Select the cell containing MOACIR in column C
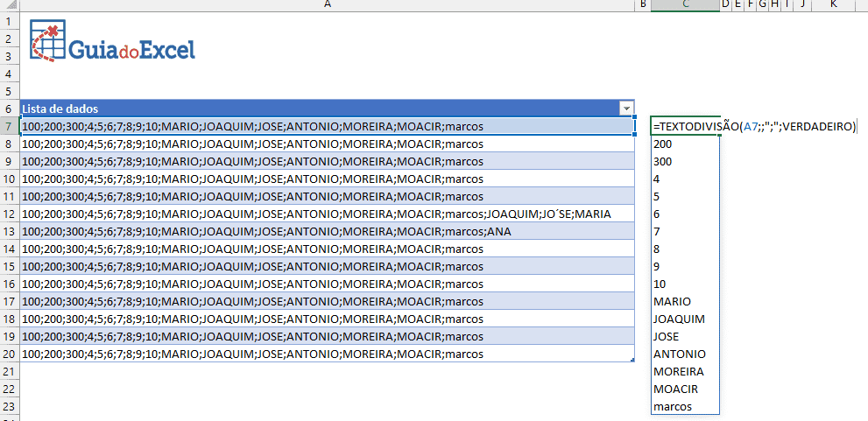This screenshot has height=421, width=868. (x=685, y=389)
